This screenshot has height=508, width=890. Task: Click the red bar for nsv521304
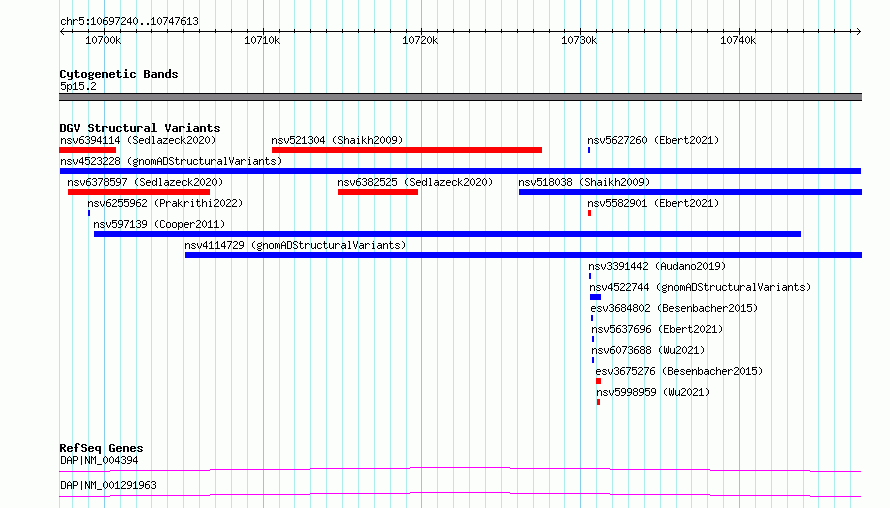click(407, 150)
